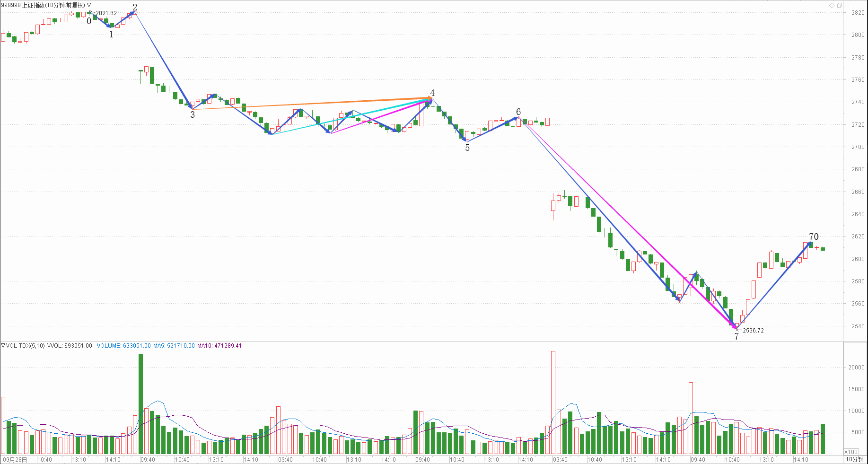868x464 pixels.
Task: Click the 09月28日 date label on time axis
Action: [15, 459]
